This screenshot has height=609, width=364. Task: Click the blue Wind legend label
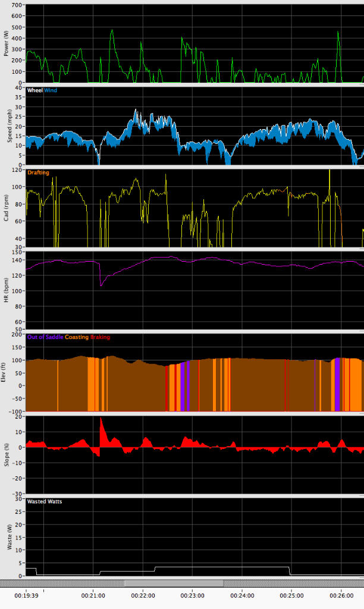(x=51, y=91)
